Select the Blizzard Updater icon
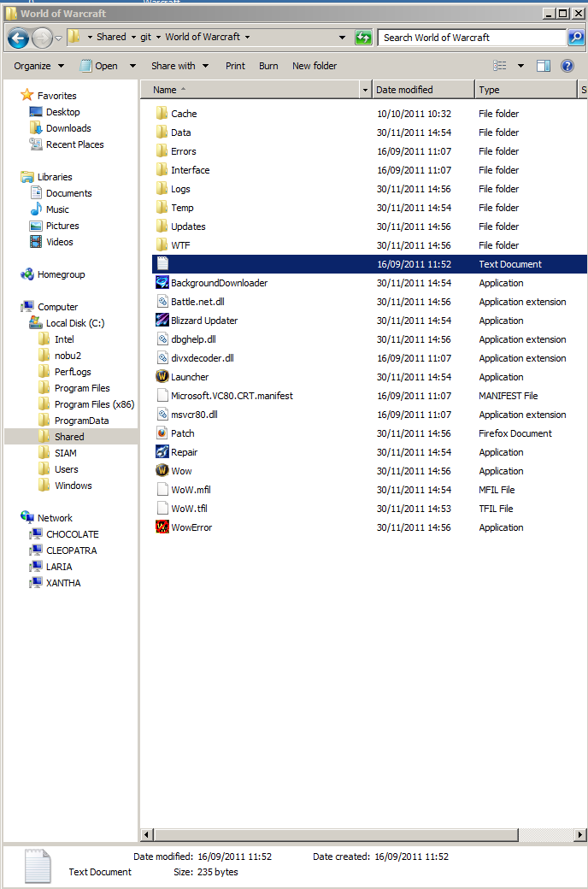The width and height of the screenshot is (588, 889). click(x=162, y=320)
